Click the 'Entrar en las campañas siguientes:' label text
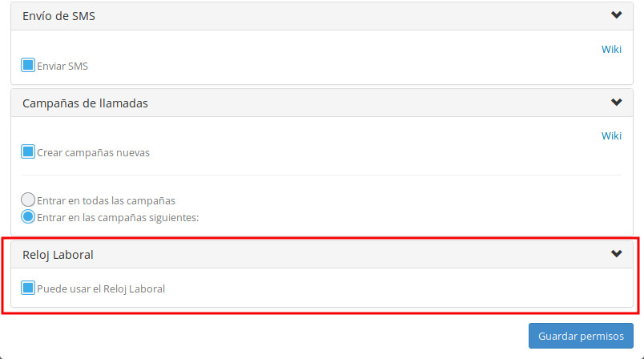This screenshot has height=359, width=644. click(117, 217)
